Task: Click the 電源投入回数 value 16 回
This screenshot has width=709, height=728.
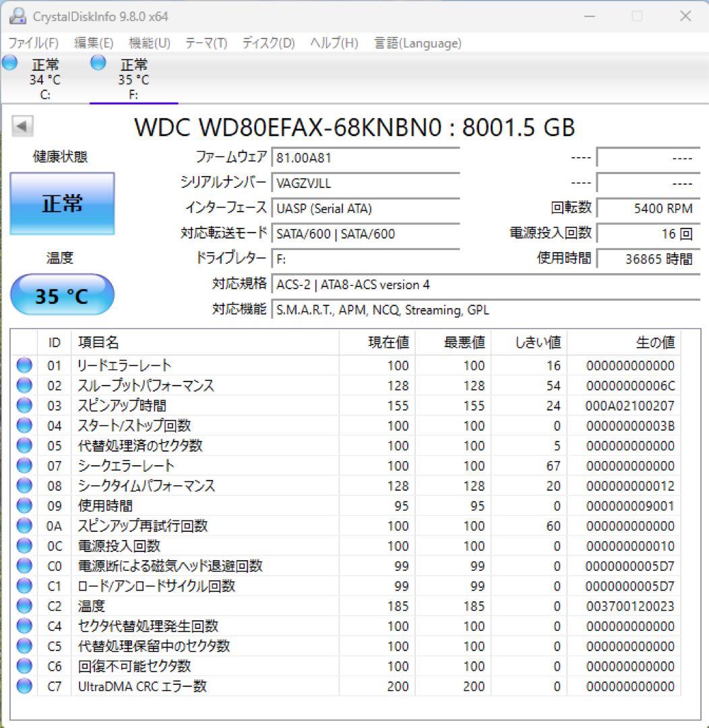Action: tap(648, 233)
